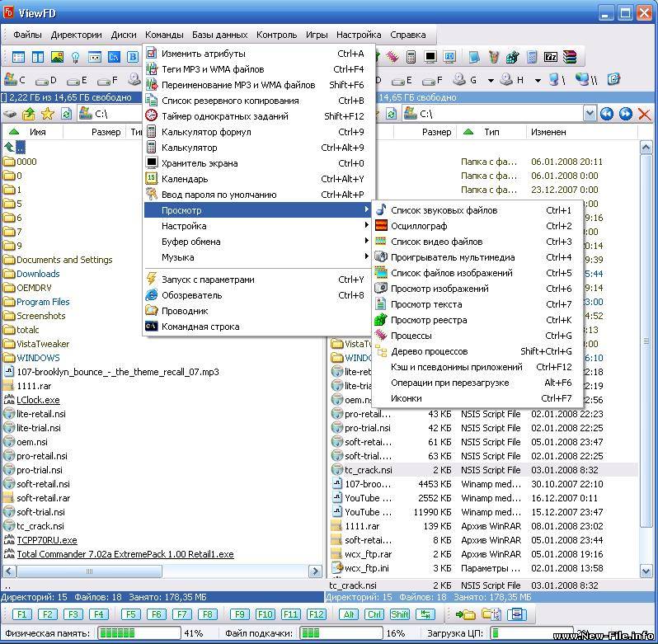Toggle the Alt key button in bottom bar
Screen dimensions: 658x644
pos(349,614)
